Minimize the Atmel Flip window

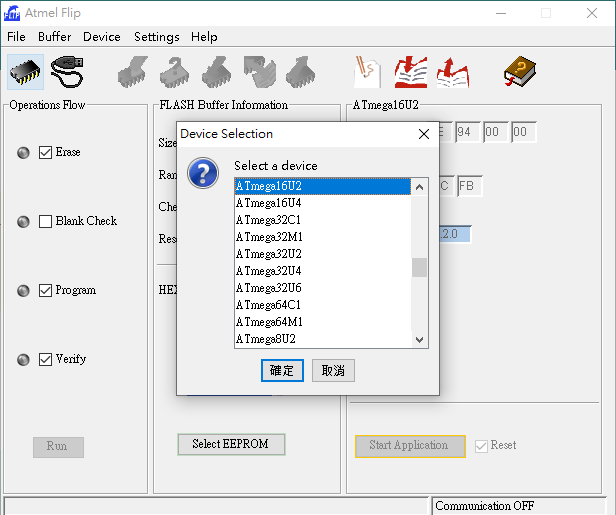click(501, 13)
